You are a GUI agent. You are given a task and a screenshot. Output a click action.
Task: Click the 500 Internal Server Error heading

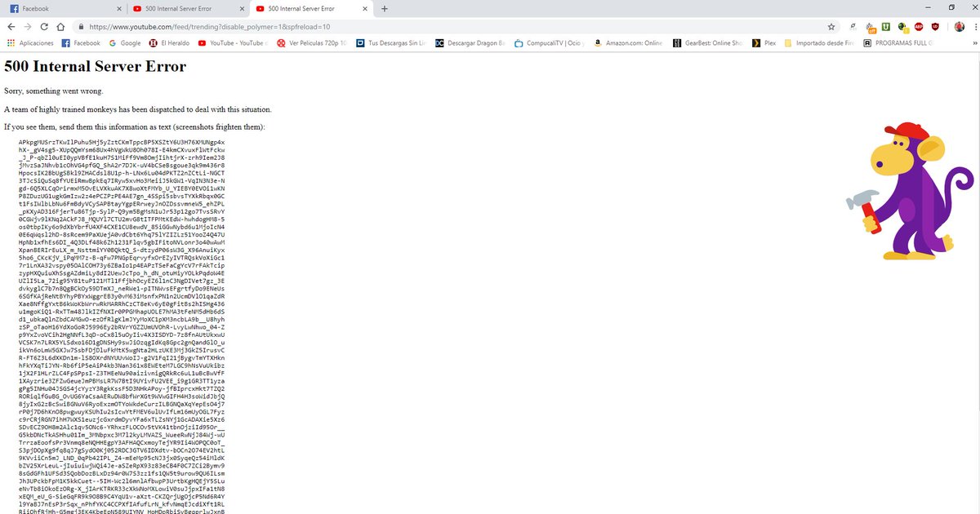[x=96, y=67]
